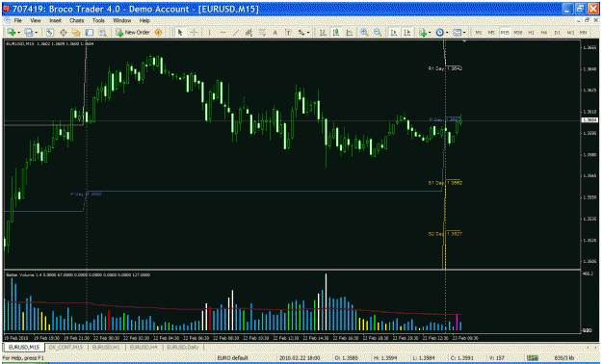The width and height of the screenshot is (602, 364).
Task: Switch to the EURUSD,M15 chart tab
Action: click(24, 347)
